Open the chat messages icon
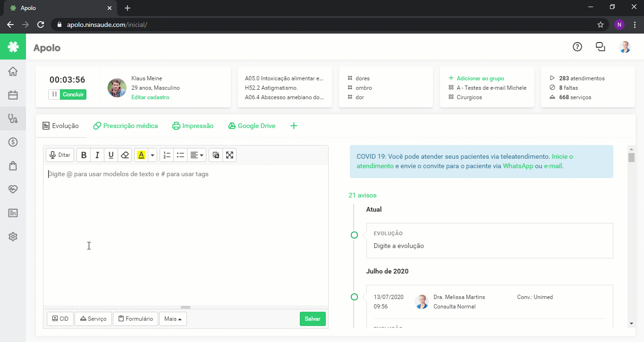Image resolution: width=644 pixels, height=342 pixels. tap(601, 47)
